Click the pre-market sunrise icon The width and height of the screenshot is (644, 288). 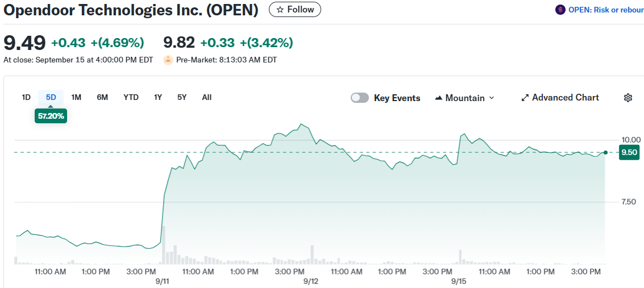click(168, 60)
